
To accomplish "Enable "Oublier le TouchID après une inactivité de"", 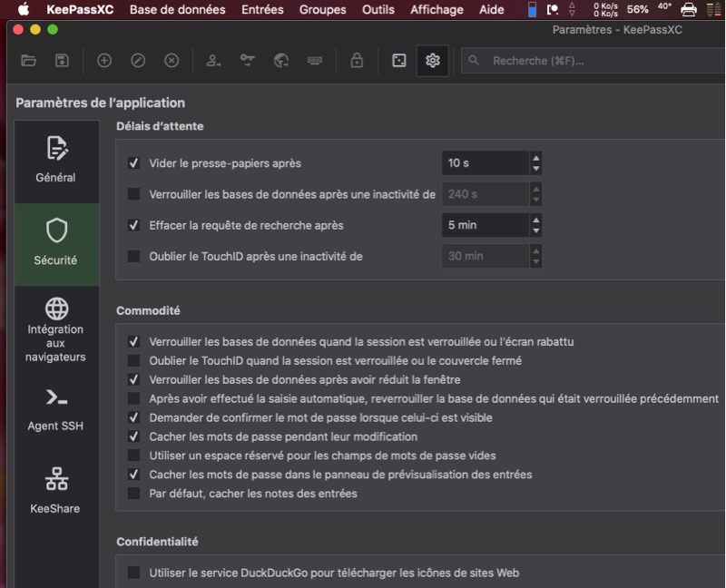I will point(134,256).
